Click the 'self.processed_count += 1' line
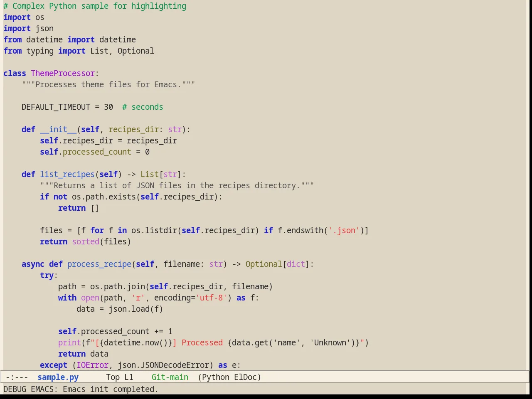 pos(115,331)
